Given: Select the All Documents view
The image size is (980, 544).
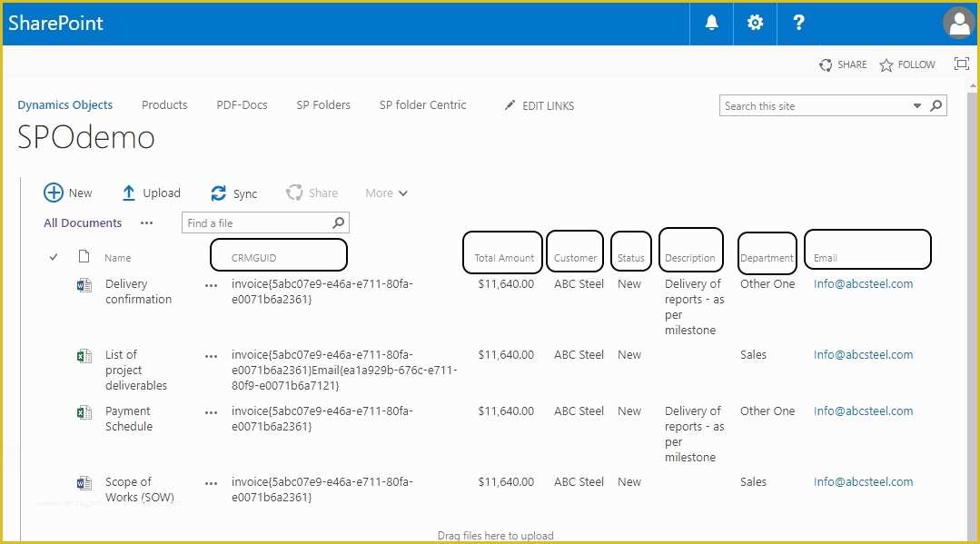Looking at the screenshot, I should click(x=83, y=223).
